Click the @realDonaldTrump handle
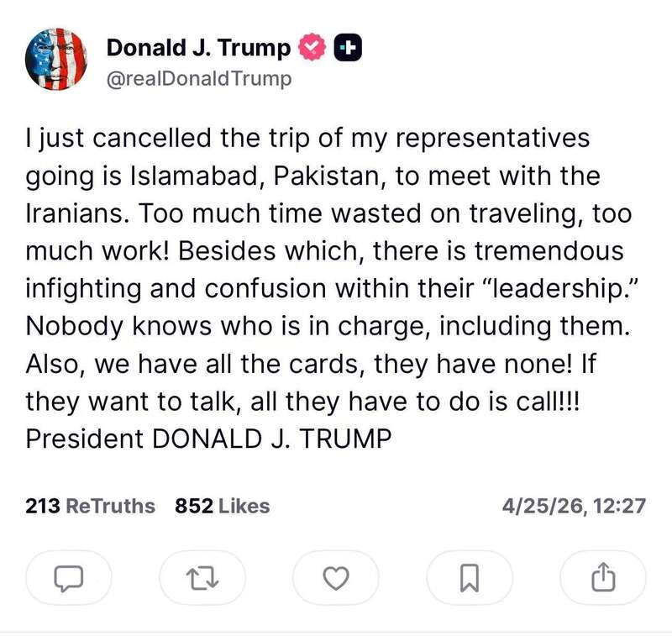The height and width of the screenshot is (636, 672). tap(199, 79)
